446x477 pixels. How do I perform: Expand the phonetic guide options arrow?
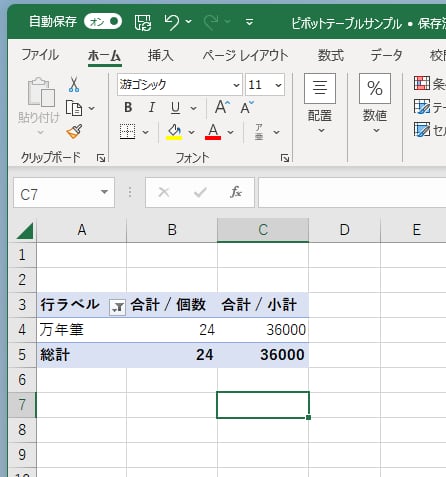276,132
